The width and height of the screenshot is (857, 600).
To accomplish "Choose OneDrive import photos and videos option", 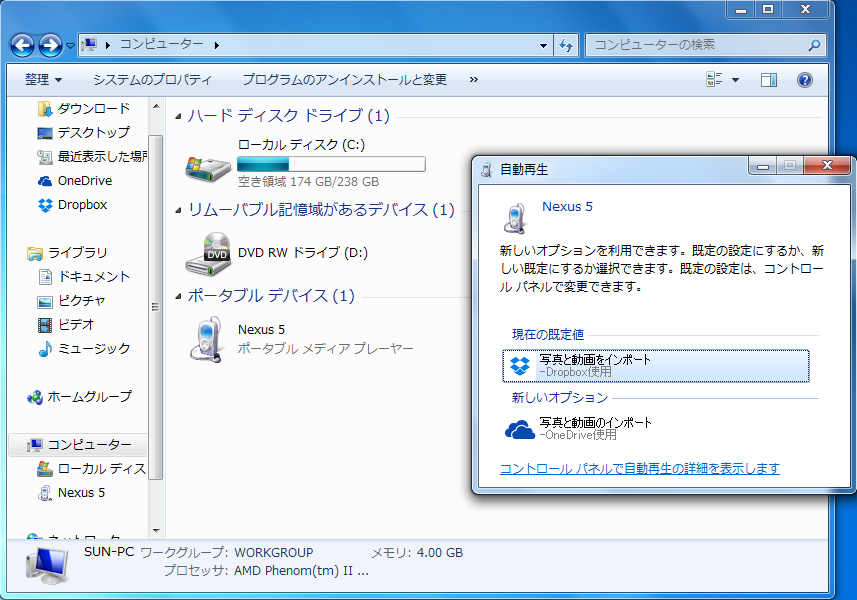I will coord(655,429).
